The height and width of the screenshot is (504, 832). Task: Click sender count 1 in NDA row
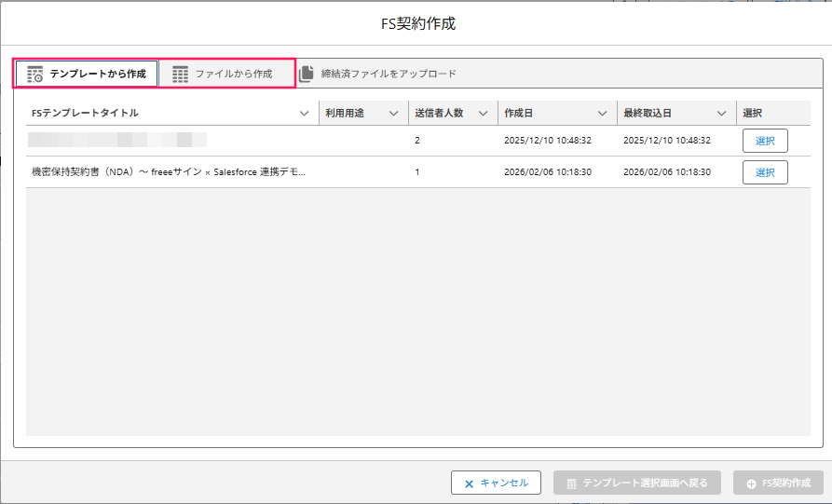(417, 172)
